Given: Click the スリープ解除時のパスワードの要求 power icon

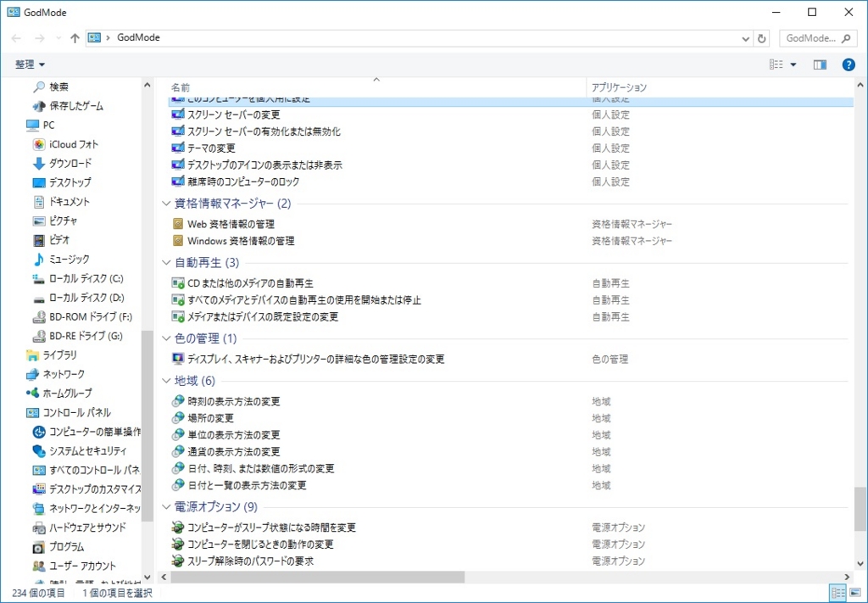Looking at the screenshot, I should click(178, 561).
